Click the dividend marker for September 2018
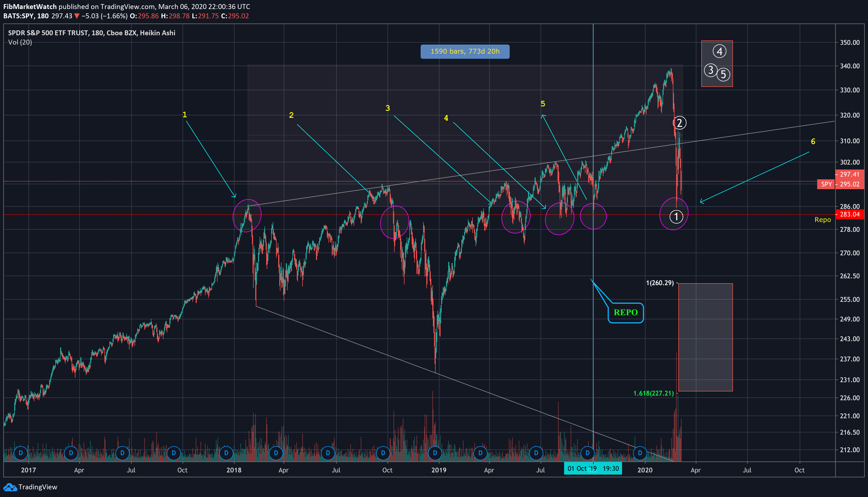 [383, 453]
